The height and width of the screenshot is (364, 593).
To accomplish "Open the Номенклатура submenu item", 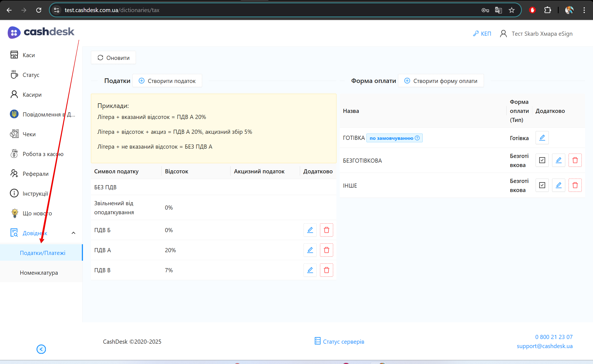I will tap(39, 273).
